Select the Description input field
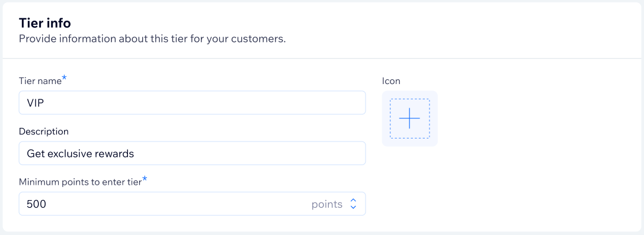Viewport: 644px width, 235px height. 192,153
